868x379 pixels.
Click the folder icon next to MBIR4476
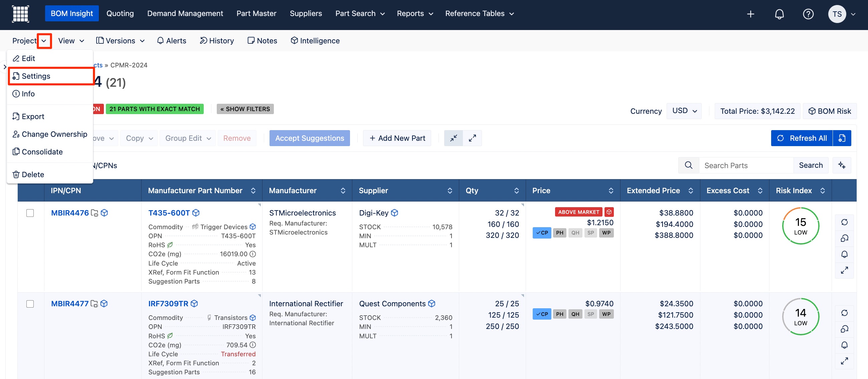click(x=95, y=213)
